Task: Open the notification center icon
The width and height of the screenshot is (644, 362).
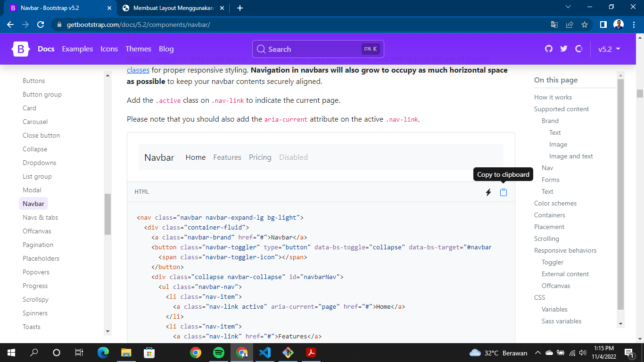Action: (629, 353)
